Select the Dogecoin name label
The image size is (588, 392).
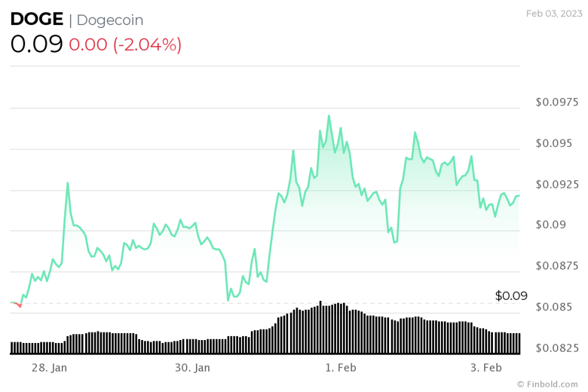click(109, 20)
